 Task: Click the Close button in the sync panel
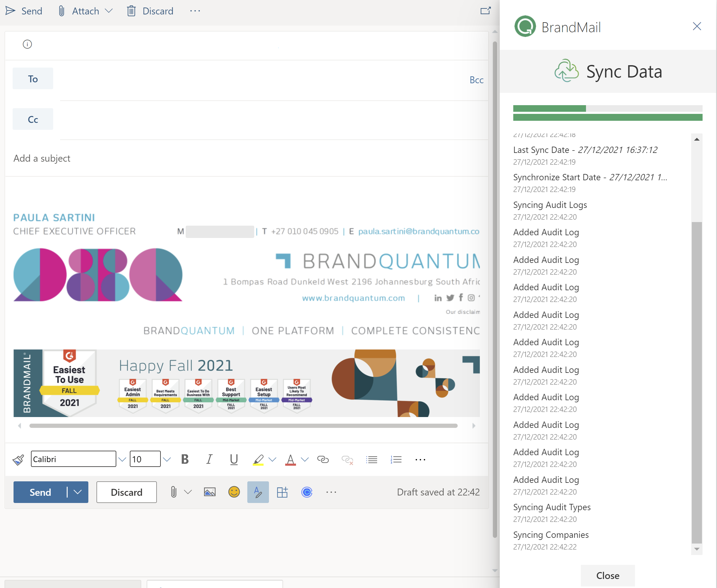[608, 575]
